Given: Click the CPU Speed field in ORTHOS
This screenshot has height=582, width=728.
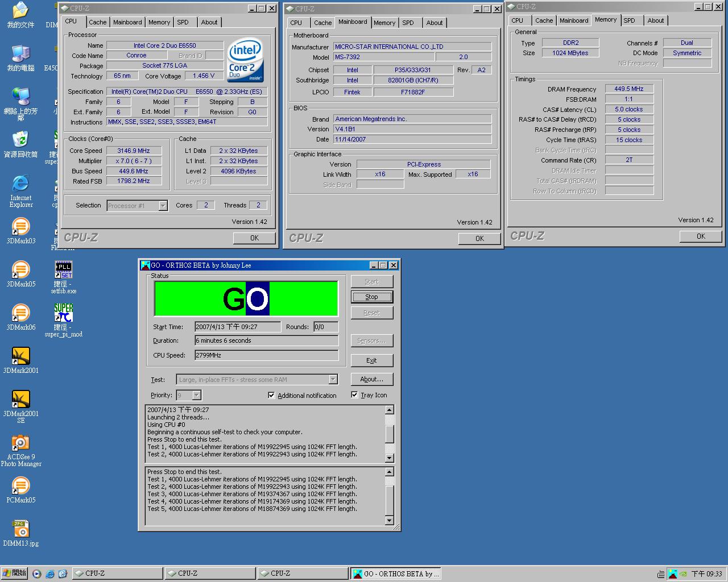Looking at the screenshot, I should click(266, 355).
